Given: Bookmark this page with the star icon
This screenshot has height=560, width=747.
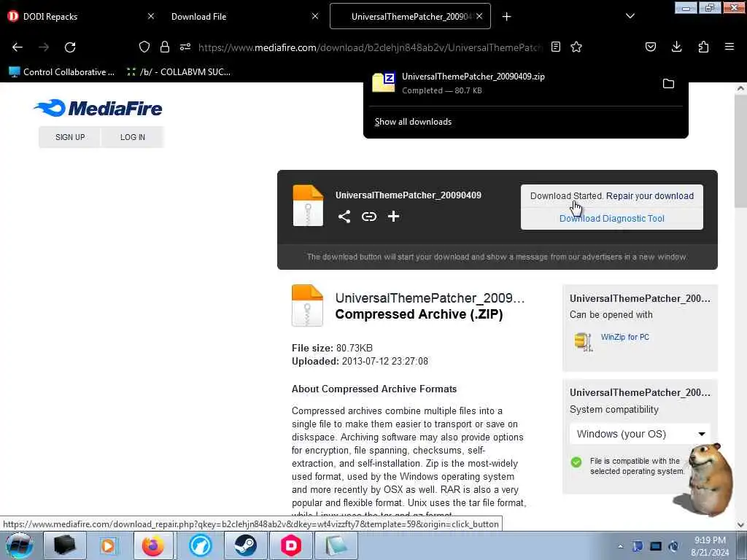Looking at the screenshot, I should pyautogui.click(x=576, y=47).
